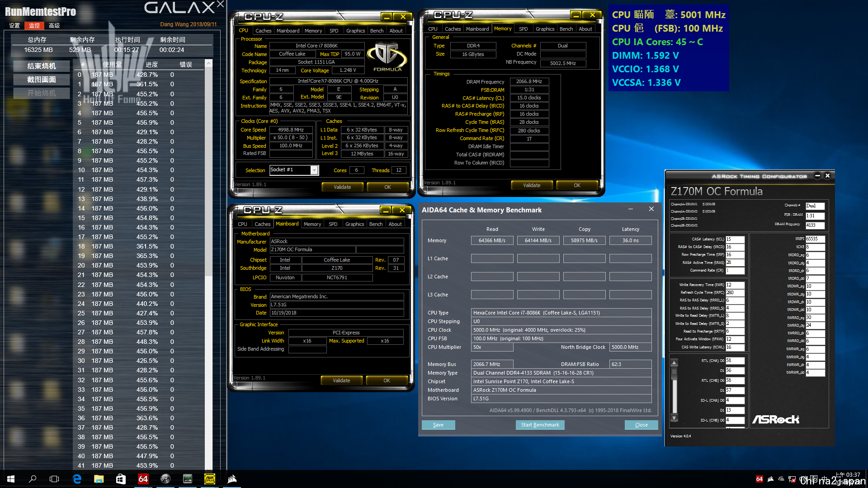
Task: Click the Start Benchmark button
Action: click(x=540, y=425)
